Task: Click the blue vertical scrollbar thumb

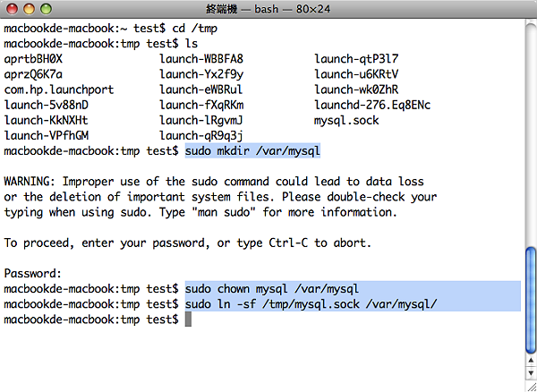Action: coord(531,300)
